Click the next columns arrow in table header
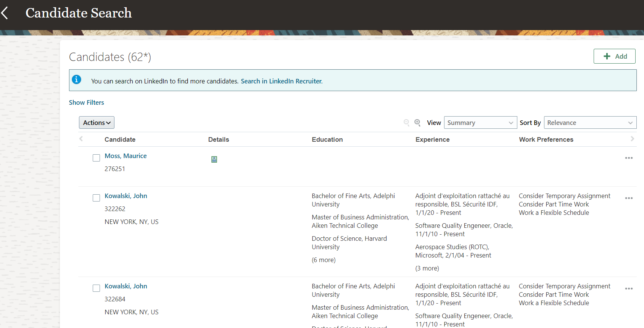This screenshot has width=644, height=328. (632, 139)
